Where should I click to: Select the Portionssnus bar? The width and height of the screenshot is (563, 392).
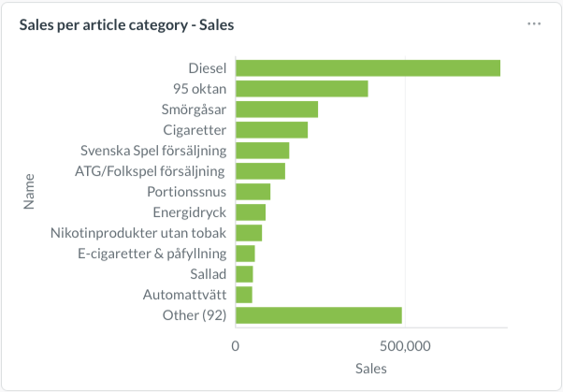coord(253,192)
